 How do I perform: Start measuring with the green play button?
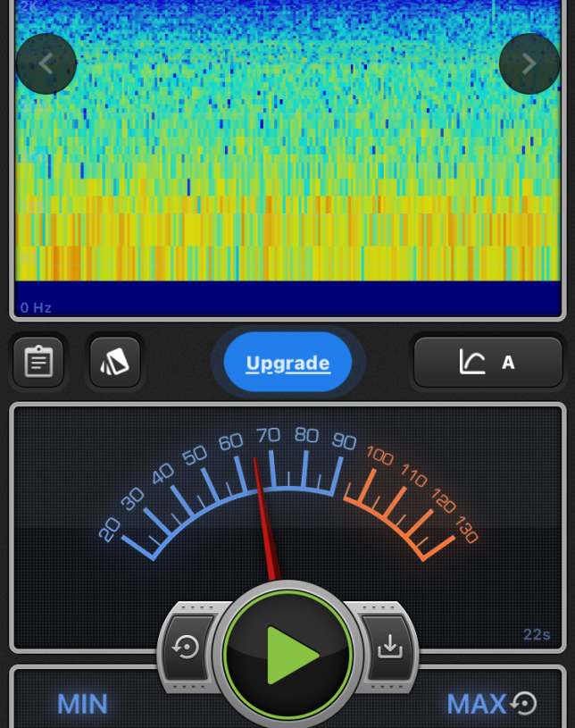click(287, 655)
